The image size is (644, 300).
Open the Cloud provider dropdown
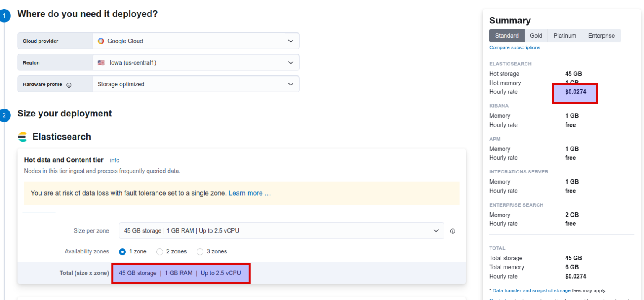[291, 41]
